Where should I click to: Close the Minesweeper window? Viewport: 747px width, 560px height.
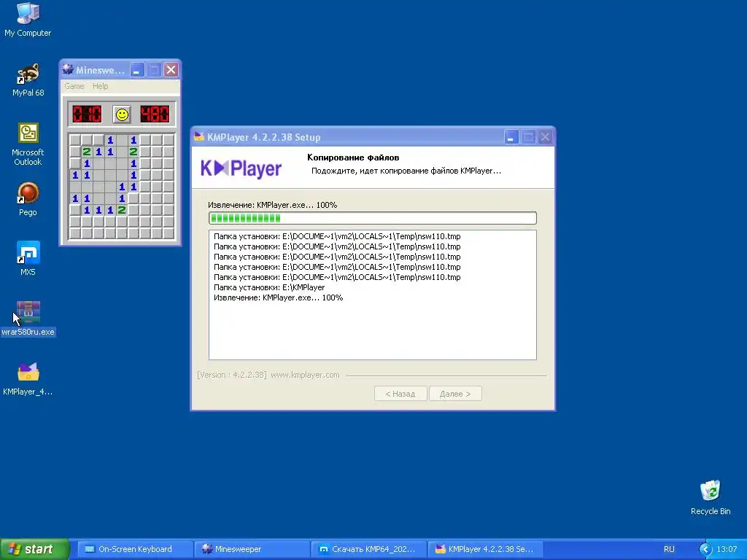tap(171, 70)
